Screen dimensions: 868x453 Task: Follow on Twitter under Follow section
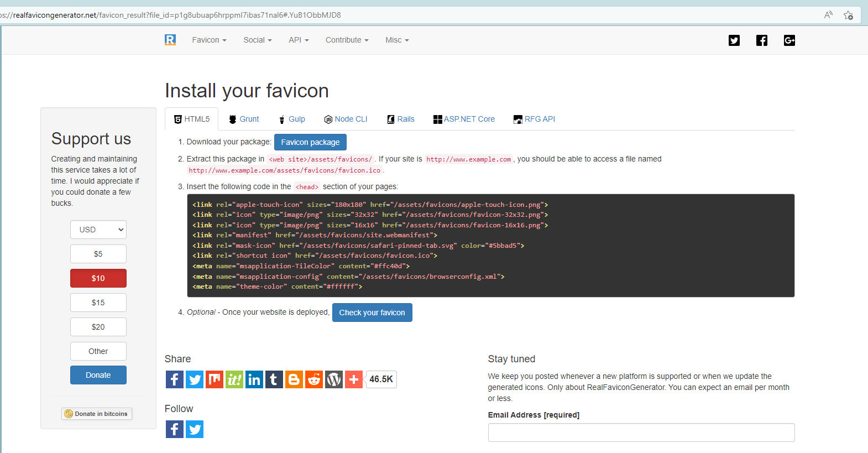195,429
